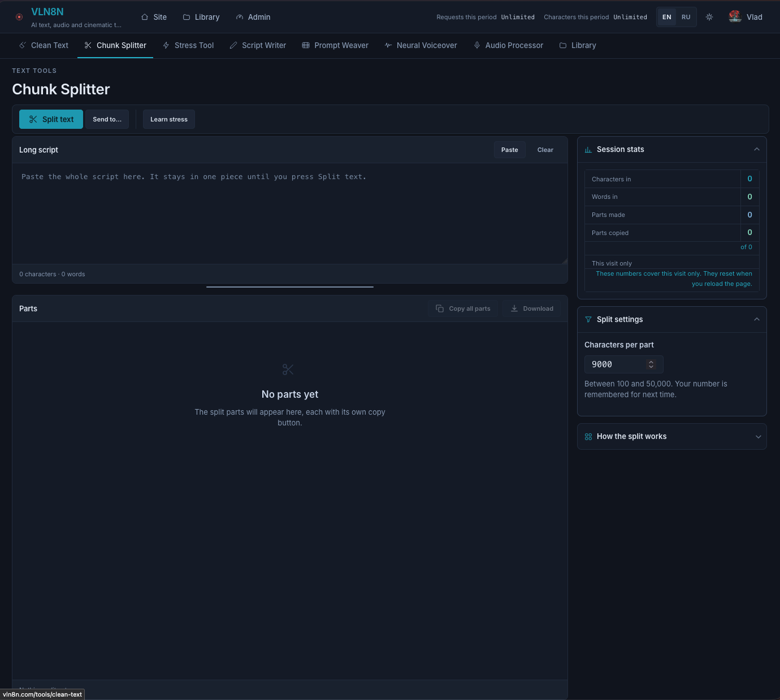Viewport: 780px width, 700px height.
Task: Click the Parts made stat row
Action: point(672,215)
